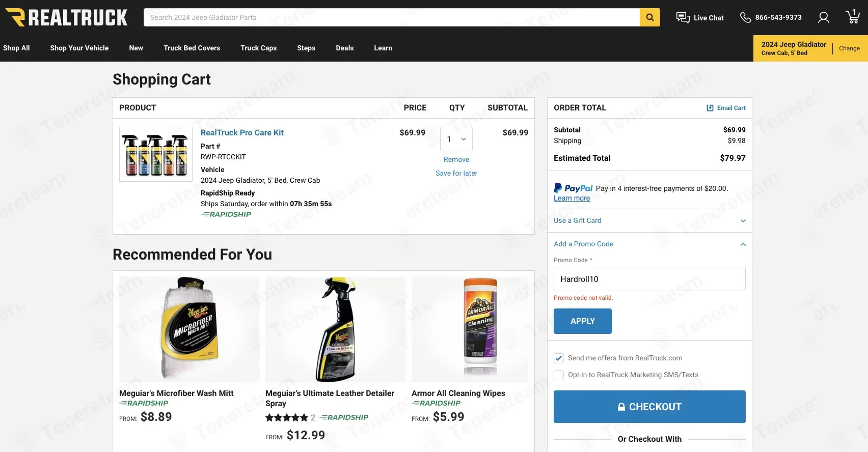Go to Deals menu item
The image size is (868, 452).
[345, 48]
